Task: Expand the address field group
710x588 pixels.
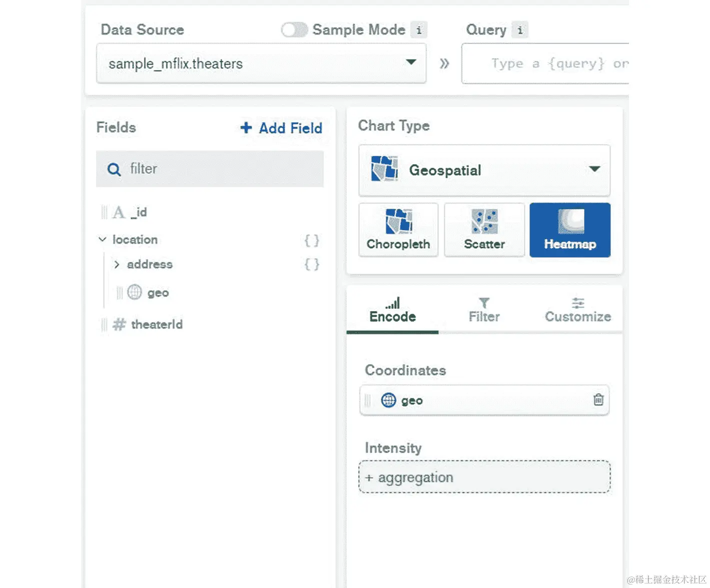Action: (x=117, y=264)
